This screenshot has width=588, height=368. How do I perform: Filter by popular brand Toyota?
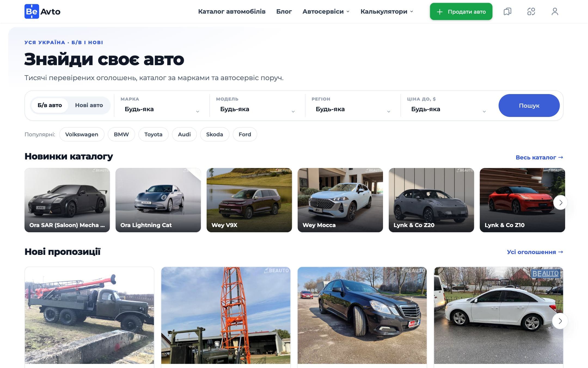click(x=153, y=134)
